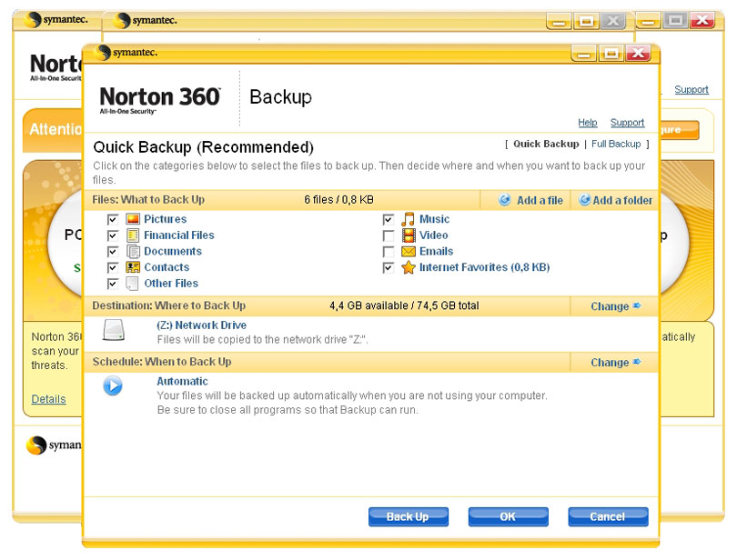Viewport: 737px width, 560px height.
Task: Open Support link in Backup window
Action: (x=627, y=123)
